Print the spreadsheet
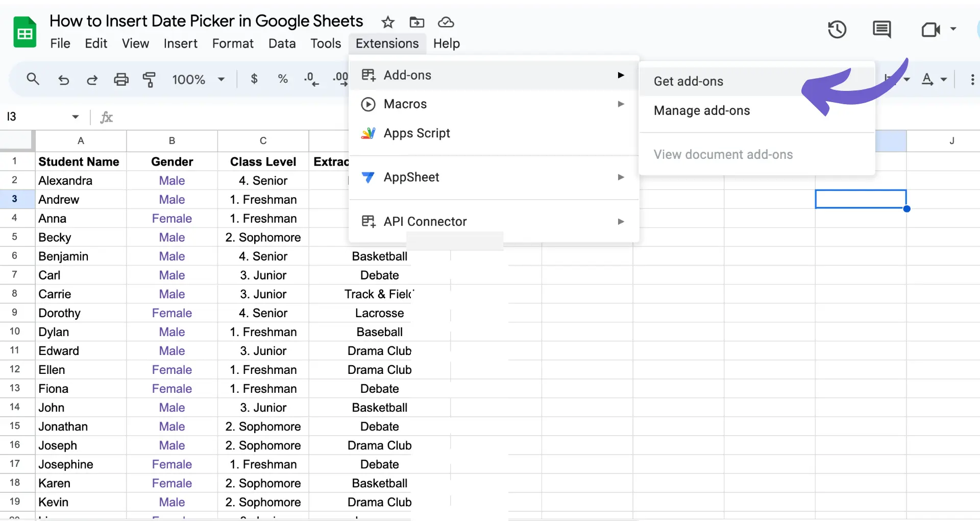Screen dimensions: 980x521 (x=121, y=80)
